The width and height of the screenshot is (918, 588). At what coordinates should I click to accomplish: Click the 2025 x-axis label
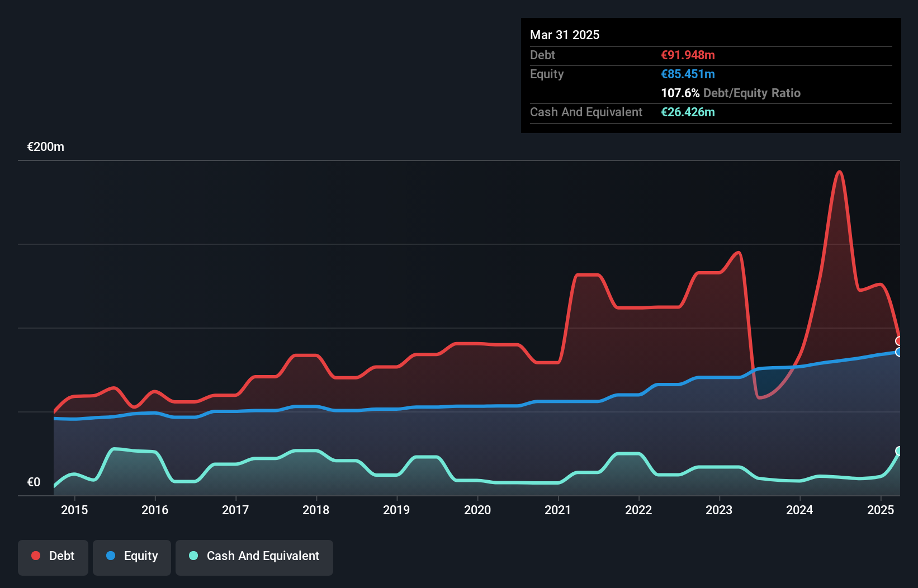coord(881,510)
